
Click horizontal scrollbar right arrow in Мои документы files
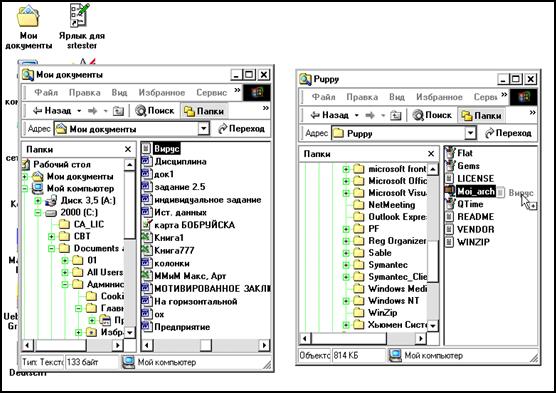[x=264, y=345]
